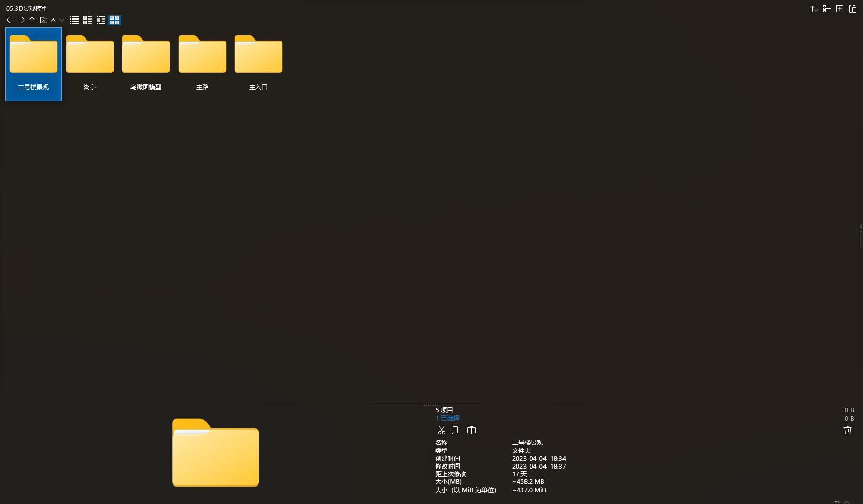
Task: Click the "1 已选择" selection link
Action: pos(447,418)
